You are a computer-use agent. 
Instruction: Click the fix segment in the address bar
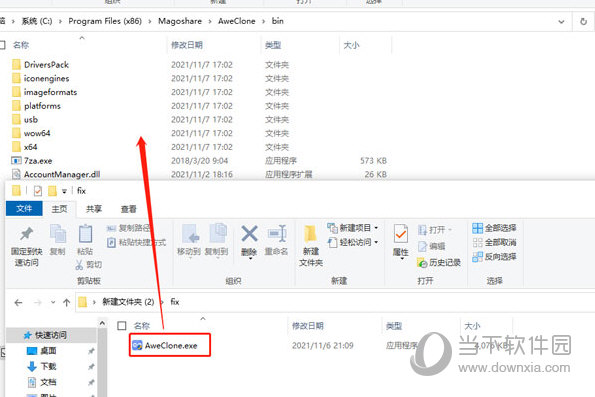175,302
